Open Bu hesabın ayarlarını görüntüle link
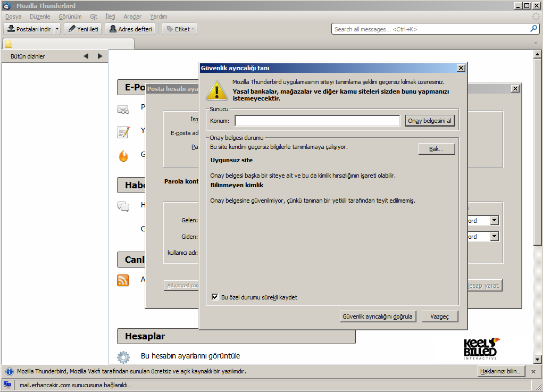 pos(190,356)
